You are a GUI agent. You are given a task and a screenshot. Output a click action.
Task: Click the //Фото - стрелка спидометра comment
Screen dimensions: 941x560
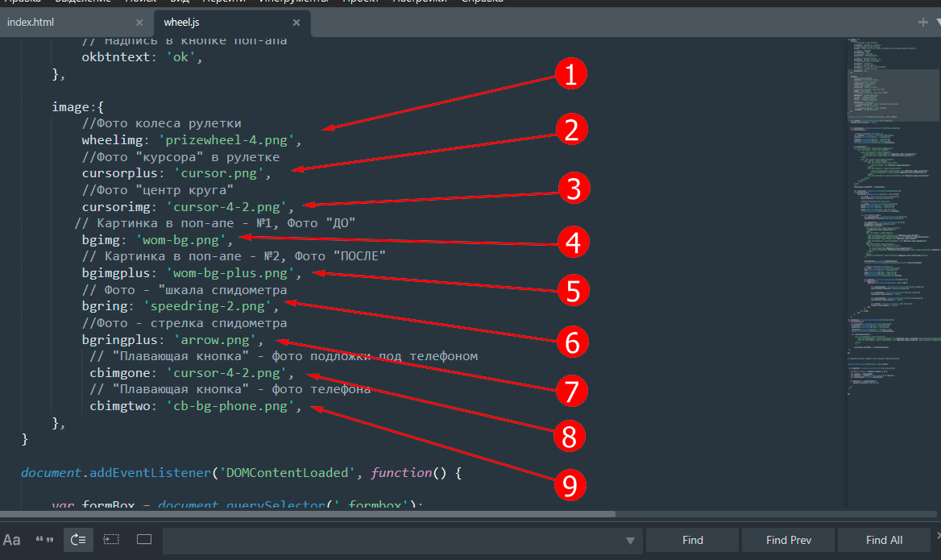pyautogui.click(x=184, y=323)
